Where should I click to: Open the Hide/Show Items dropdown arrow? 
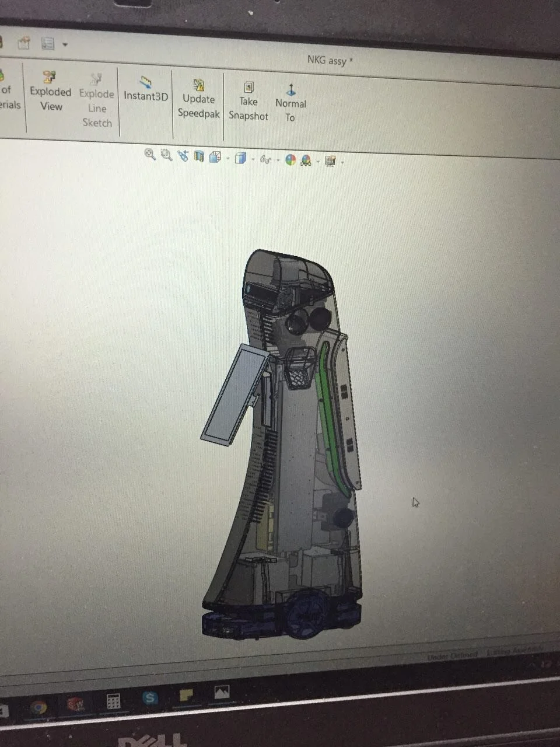click(278, 160)
